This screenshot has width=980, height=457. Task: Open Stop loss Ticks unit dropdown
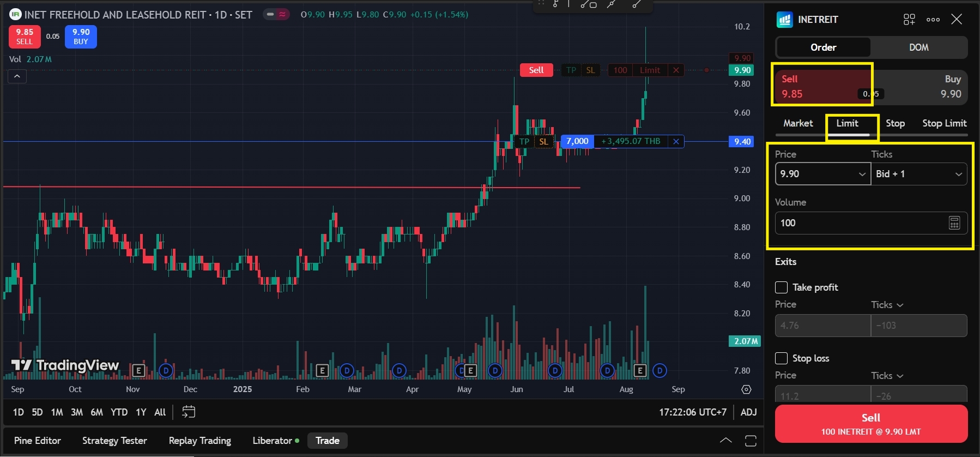(x=887, y=376)
